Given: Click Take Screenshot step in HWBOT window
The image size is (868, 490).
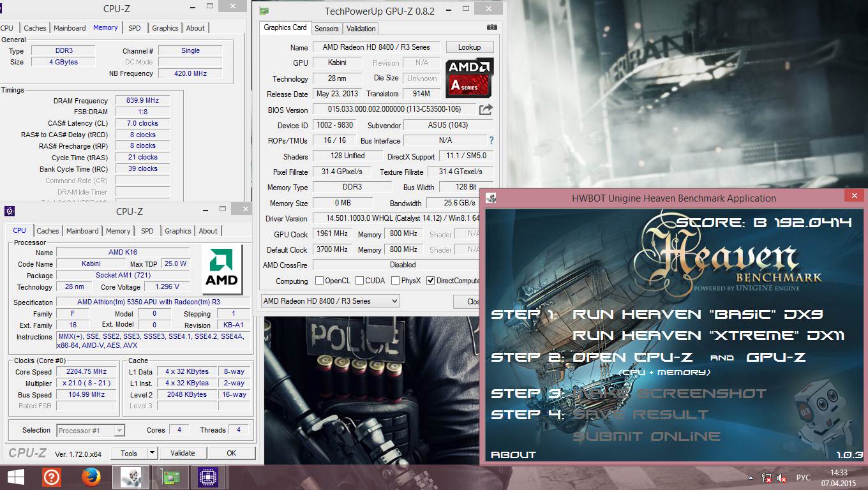Looking at the screenshot, I should click(669, 394).
